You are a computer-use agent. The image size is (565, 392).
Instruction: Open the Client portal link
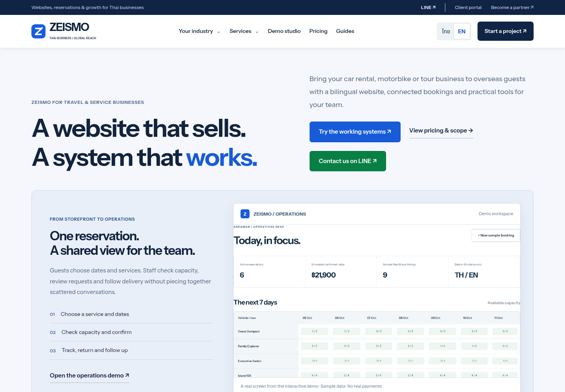pos(468,7)
